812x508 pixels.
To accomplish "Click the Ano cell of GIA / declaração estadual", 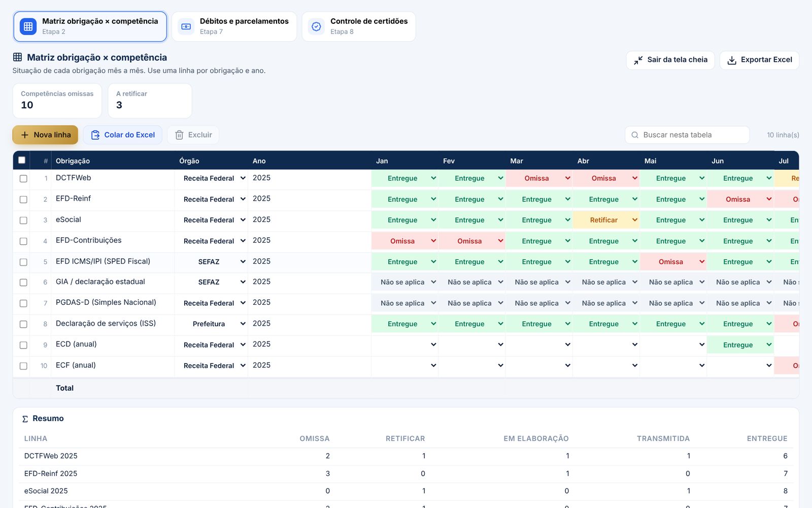I will [x=310, y=282].
